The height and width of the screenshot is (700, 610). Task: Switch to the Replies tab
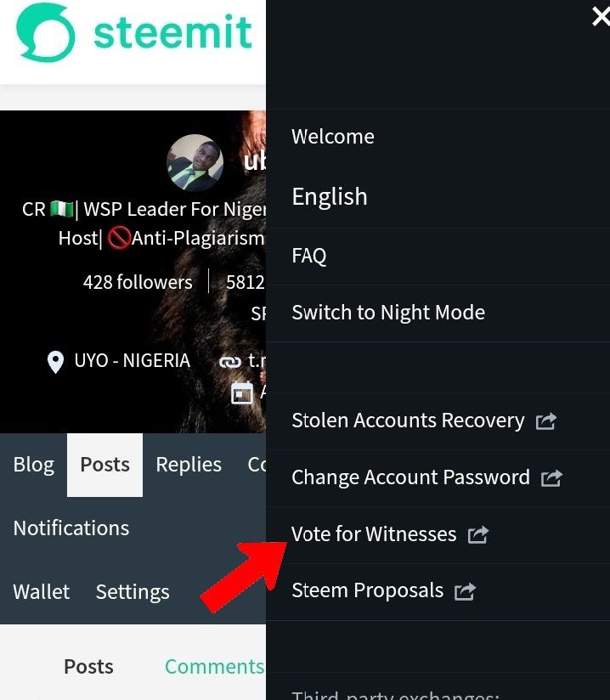coord(189,465)
